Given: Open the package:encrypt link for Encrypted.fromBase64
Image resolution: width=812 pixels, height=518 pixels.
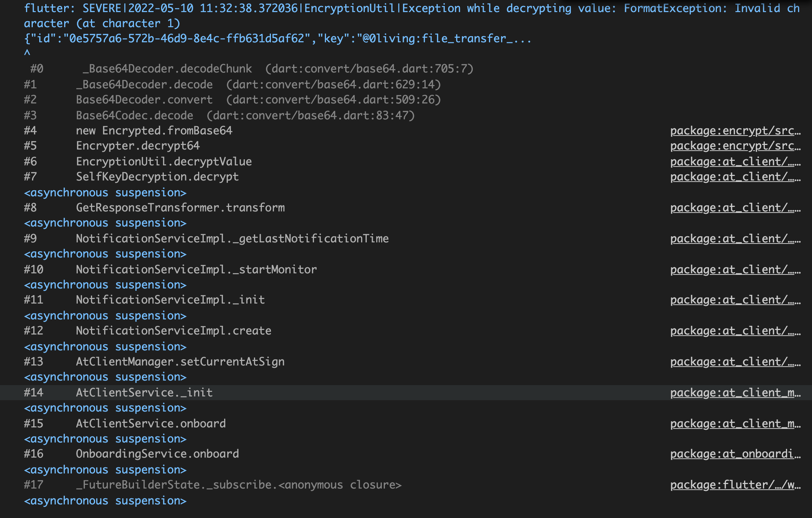Looking at the screenshot, I should click(x=734, y=131).
